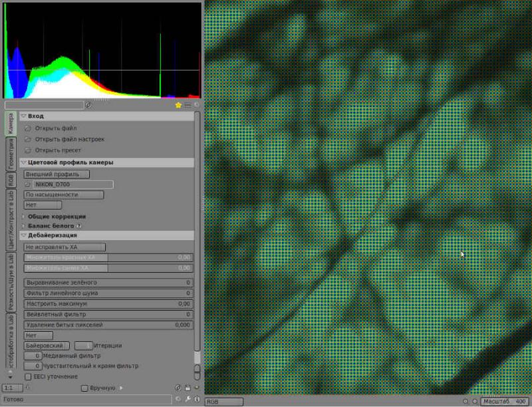Viewport: 532px width, 407px height.
Task: Click the yellow star favourites icon
Action: pos(178,105)
